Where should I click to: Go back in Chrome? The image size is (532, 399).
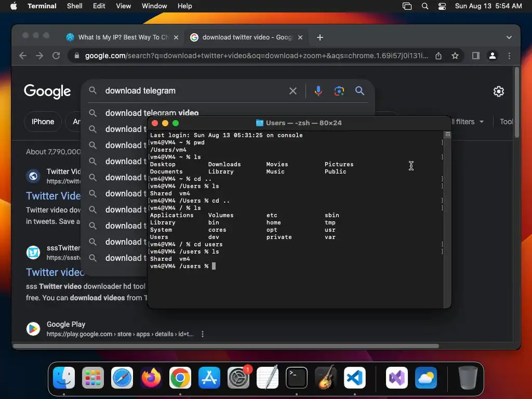tap(23, 56)
